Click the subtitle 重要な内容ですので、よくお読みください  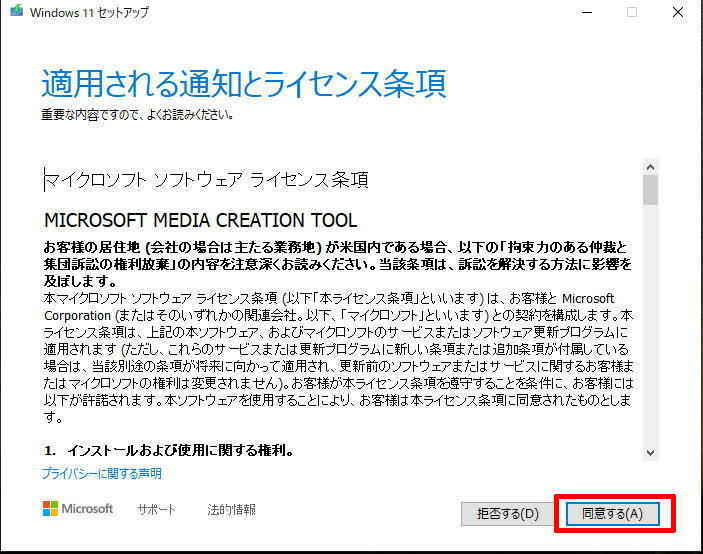pyautogui.click(x=137, y=115)
